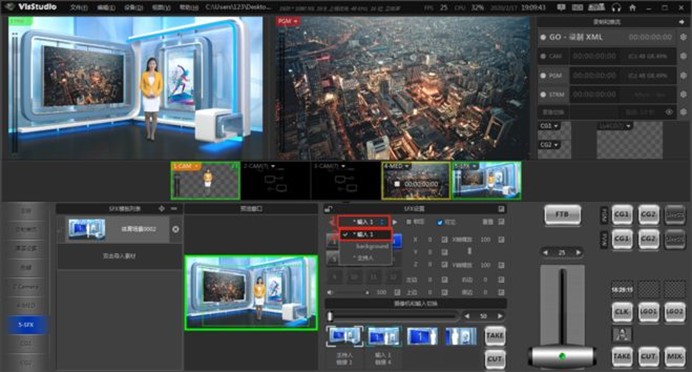The width and height of the screenshot is (692, 372).
Task: Open settings gear next to PGM record row
Action: [x=683, y=75]
